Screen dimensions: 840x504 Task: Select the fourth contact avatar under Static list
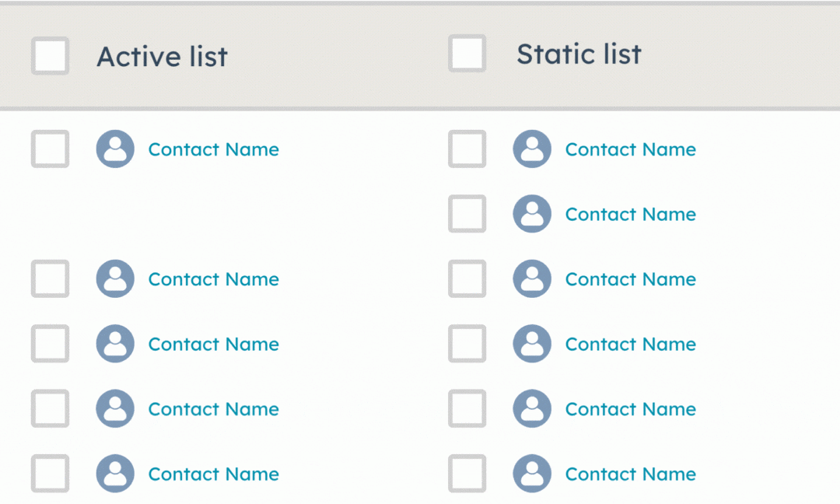(x=532, y=344)
